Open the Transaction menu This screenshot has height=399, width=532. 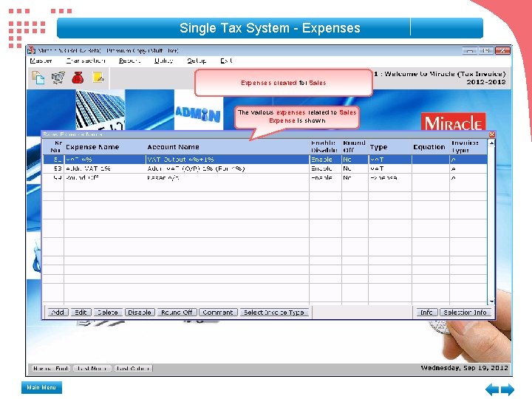tap(86, 61)
